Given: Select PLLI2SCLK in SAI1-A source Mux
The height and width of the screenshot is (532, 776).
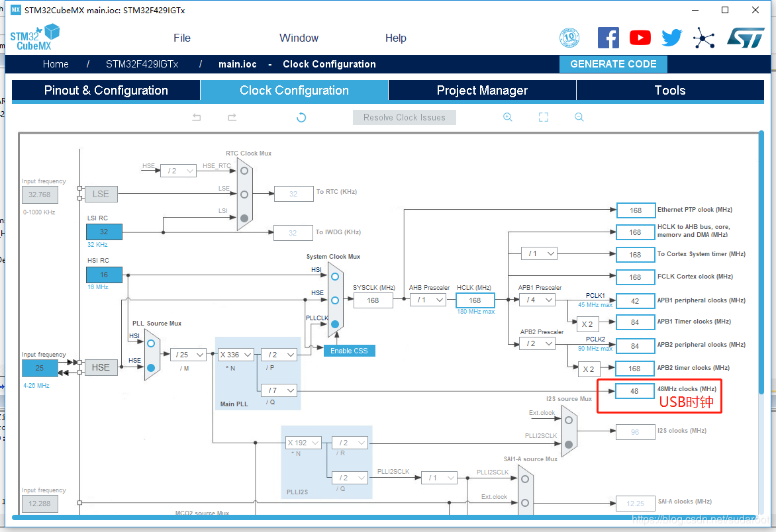Looking at the screenshot, I should pyautogui.click(x=525, y=478).
